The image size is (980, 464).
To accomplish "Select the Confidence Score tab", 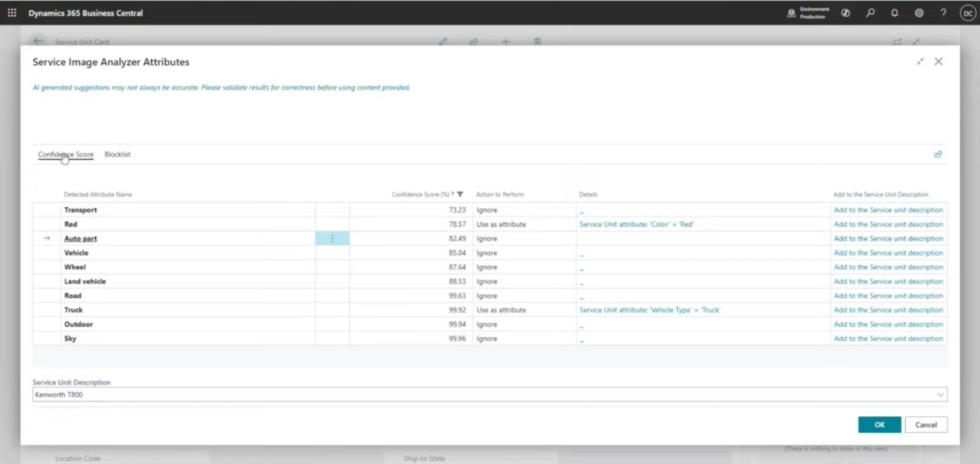I will pos(65,154).
